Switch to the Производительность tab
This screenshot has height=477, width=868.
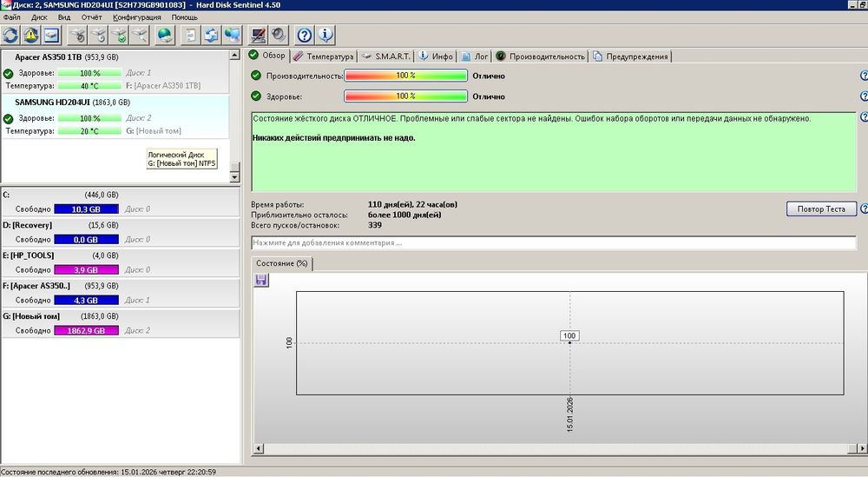540,56
